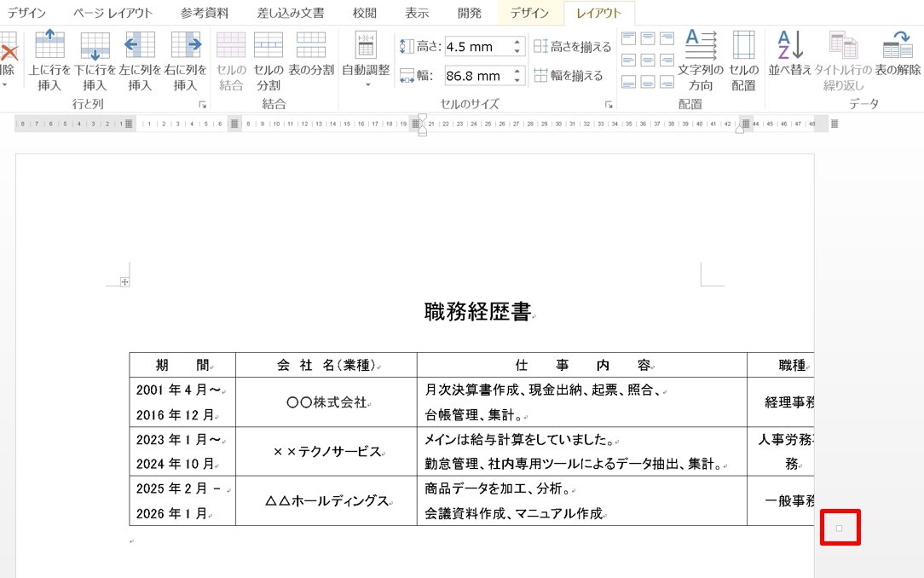Open the 行と列 dialog launcher
This screenshot has height=578, width=924.
[x=202, y=105]
